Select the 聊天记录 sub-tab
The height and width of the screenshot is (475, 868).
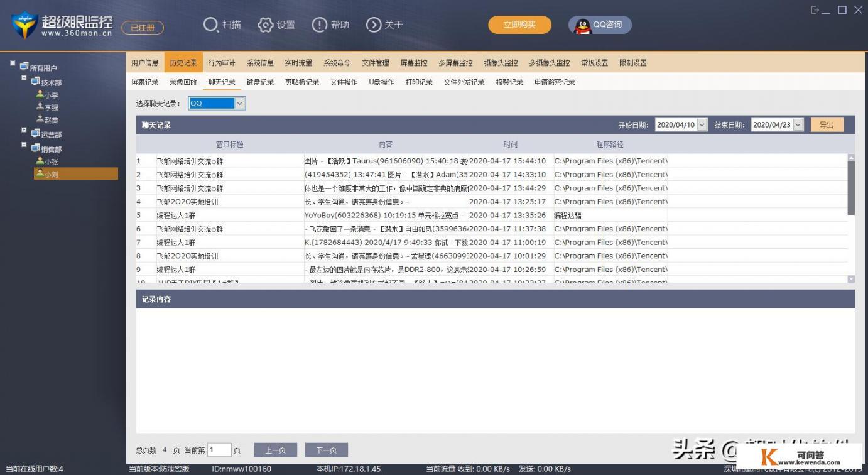click(x=222, y=82)
